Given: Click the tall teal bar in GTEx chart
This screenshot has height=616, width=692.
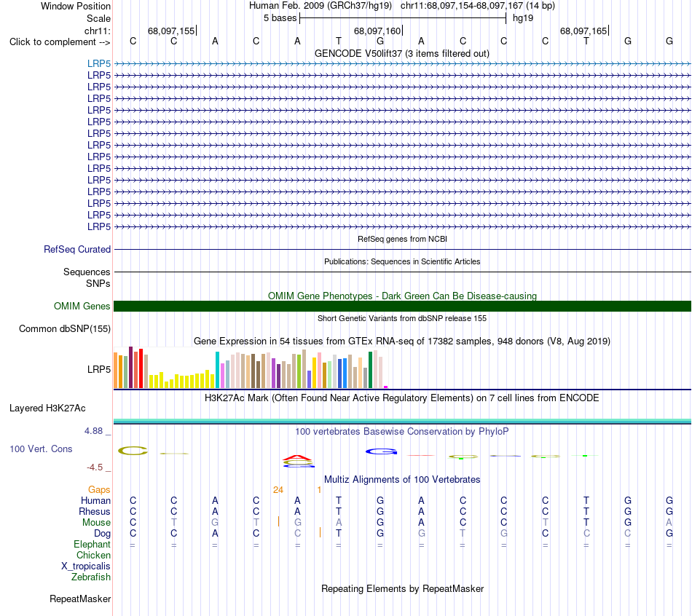Looking at the screenshot, I should pos(218,370).
